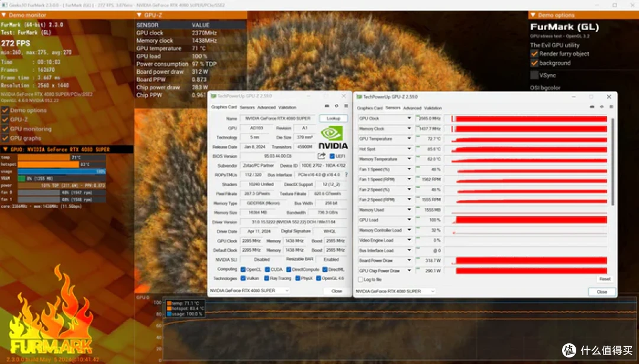Image resolution: width=639 pixels, height=364 pixels.
Task: Open the hamburger menu in the Graphics Card window
Action: [x=346, y=106]
